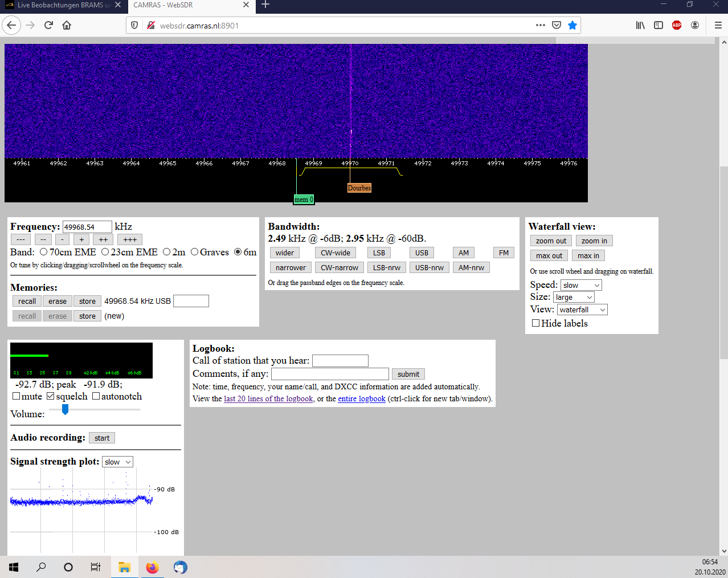
Task: Check the Hide labels box
Action: pos(535,323)
